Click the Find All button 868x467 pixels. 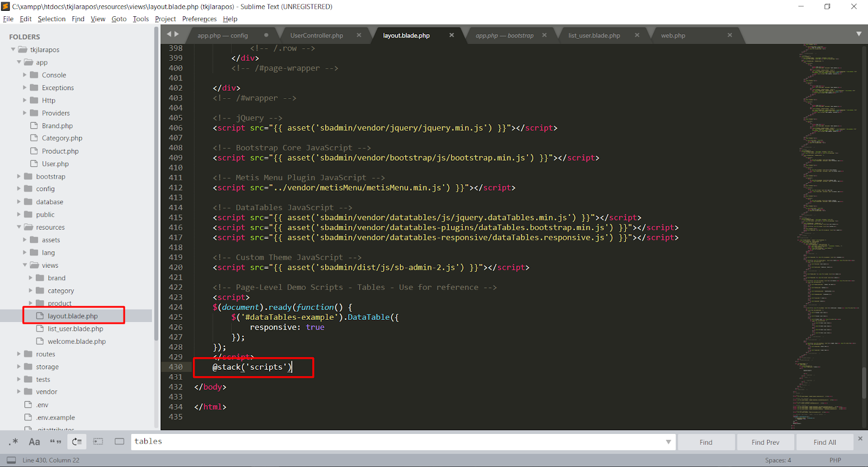(x=825, y=442)
